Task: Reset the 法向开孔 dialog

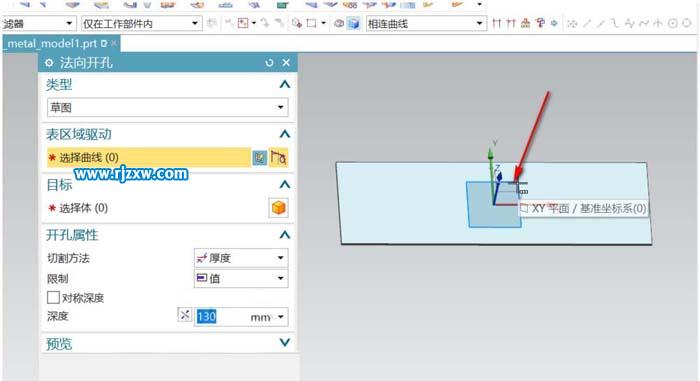Action: coord(269,63)
